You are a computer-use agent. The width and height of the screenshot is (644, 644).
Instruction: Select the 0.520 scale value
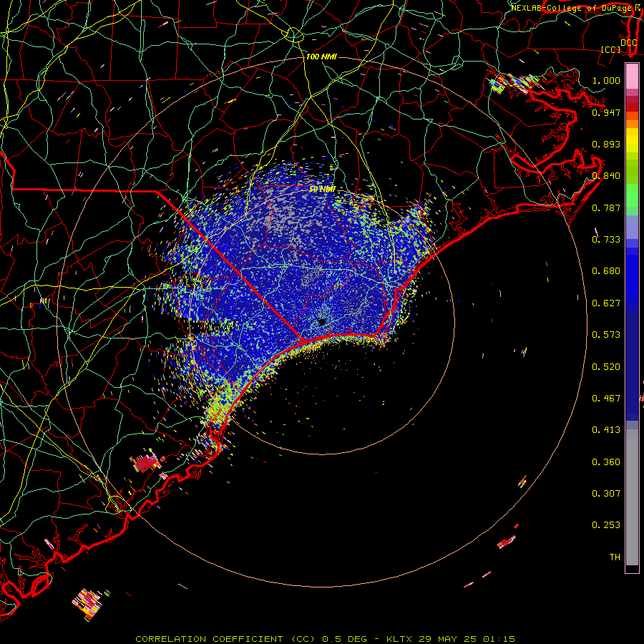click(606, 367)
